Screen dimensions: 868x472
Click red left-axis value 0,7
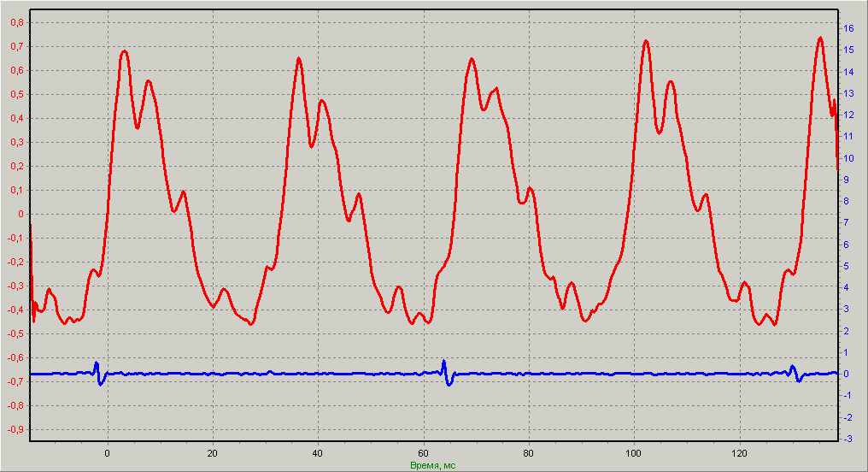tap(16, 46)
